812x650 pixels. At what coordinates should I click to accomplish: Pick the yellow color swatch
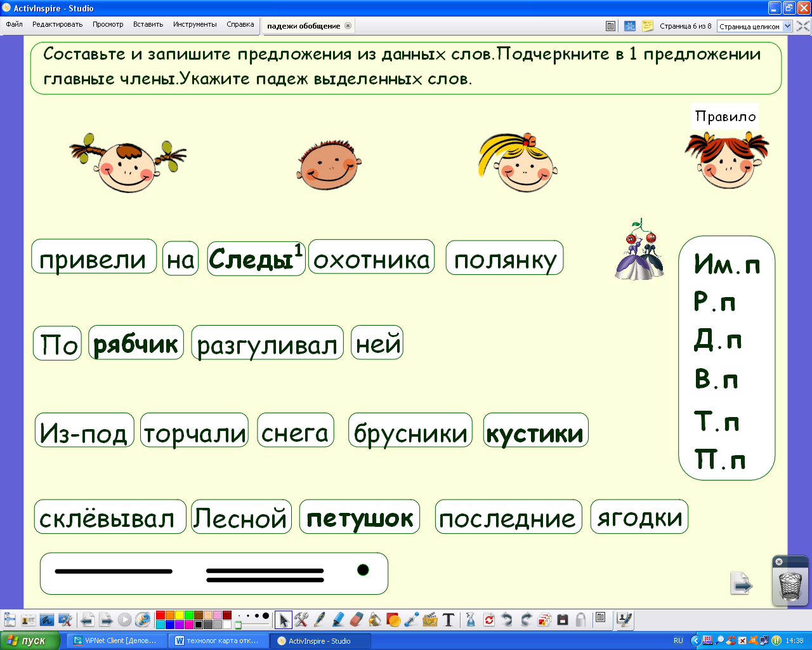180,615
